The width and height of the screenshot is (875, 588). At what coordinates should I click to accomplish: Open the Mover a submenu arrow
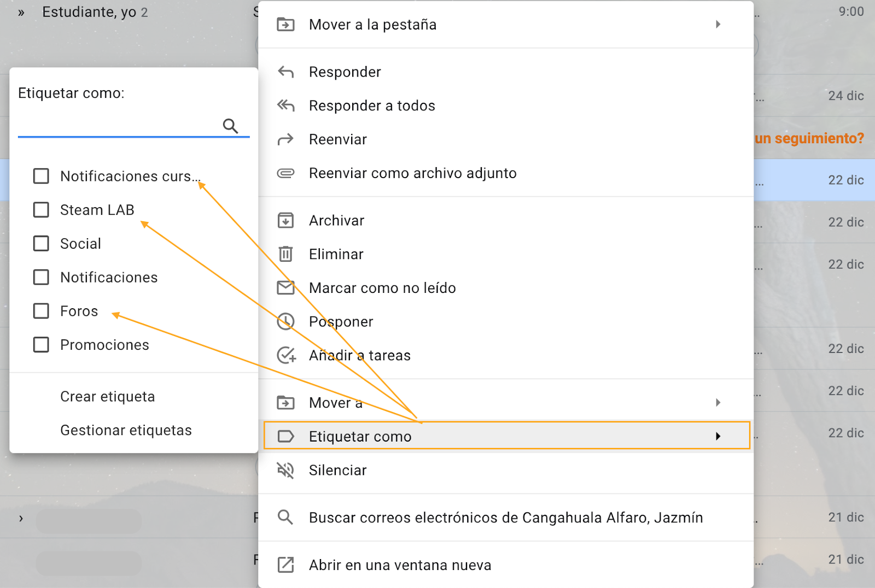(x=718, y=403)
